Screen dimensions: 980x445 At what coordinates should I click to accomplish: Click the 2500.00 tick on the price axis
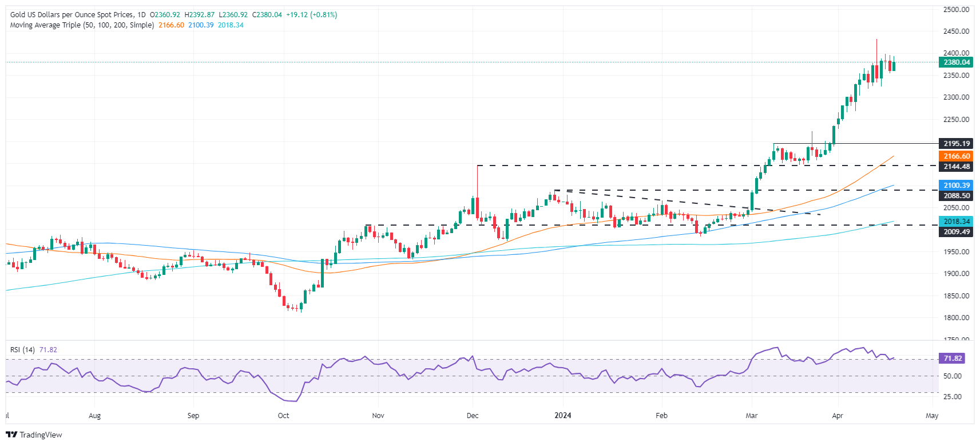956,10
